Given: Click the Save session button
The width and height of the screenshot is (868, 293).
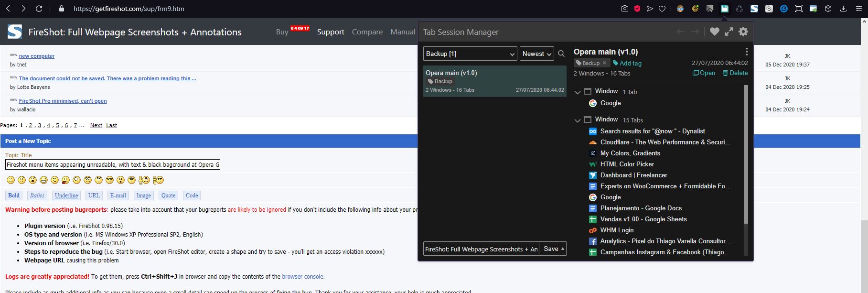Looking at the screenshot, I should 550,249.
